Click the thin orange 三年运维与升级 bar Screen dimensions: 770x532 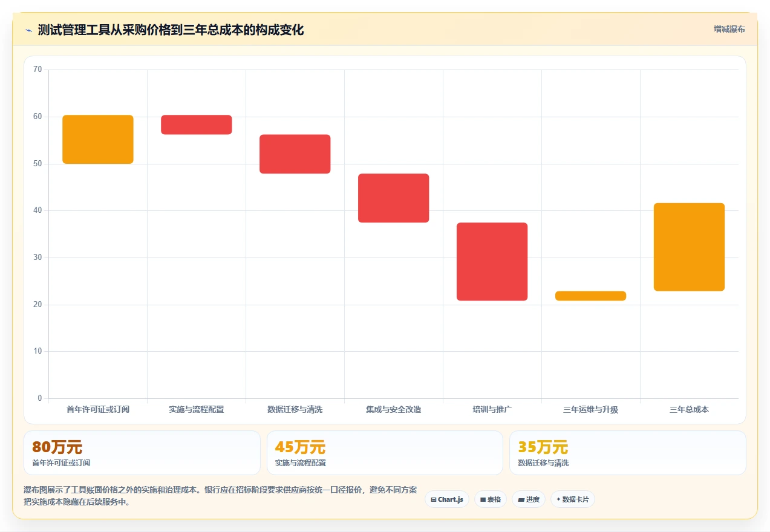[x=591, y=296]
